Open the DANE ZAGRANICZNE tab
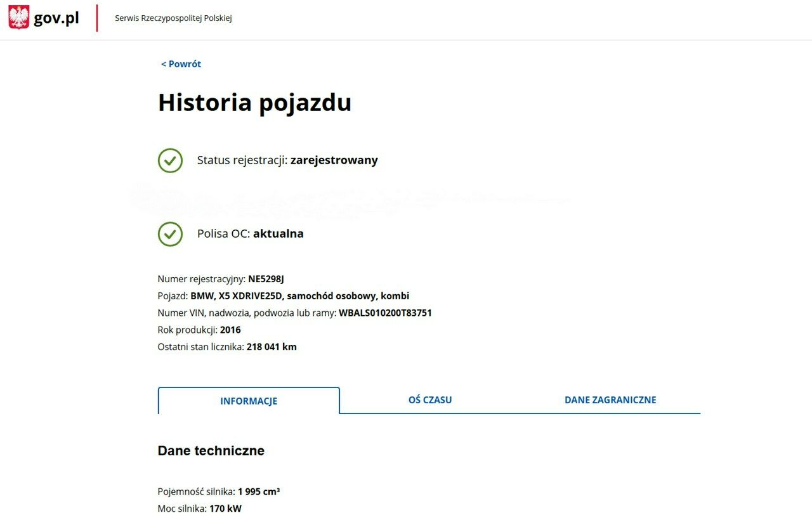This screenshot has height=513, width=812. (610, 400)
